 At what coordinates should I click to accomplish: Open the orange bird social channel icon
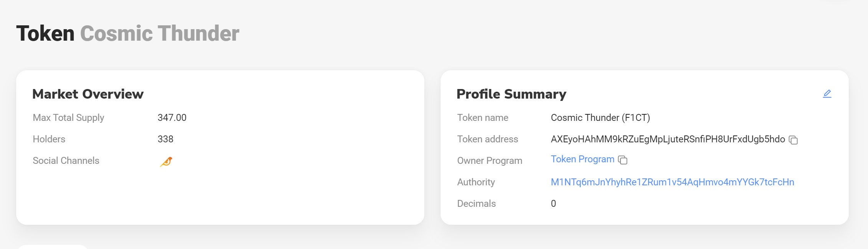166,162
